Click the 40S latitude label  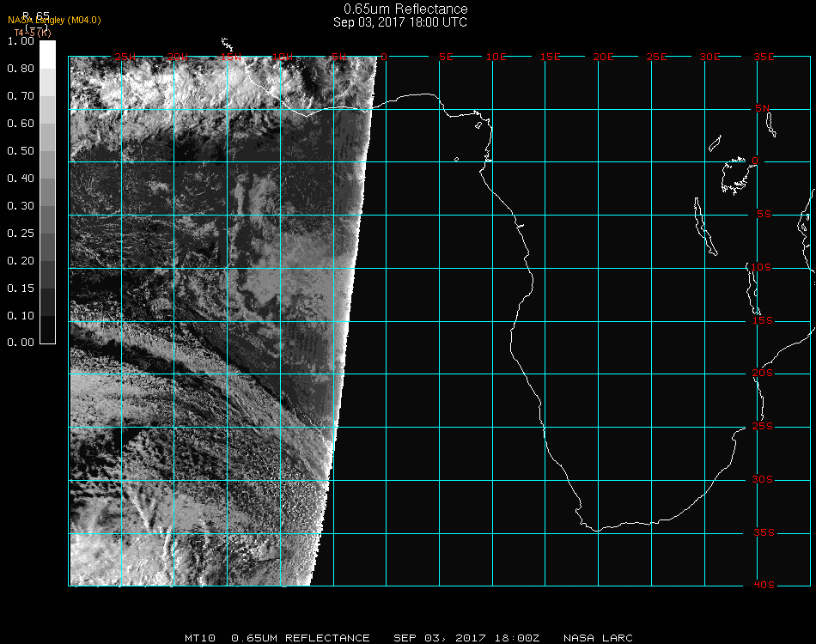point(762,586)
